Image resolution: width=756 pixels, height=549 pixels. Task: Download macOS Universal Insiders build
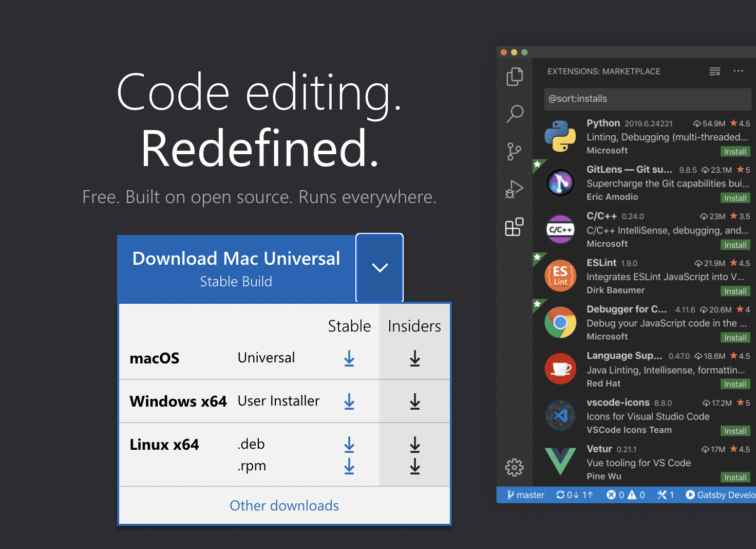click(x=415, y=358)
